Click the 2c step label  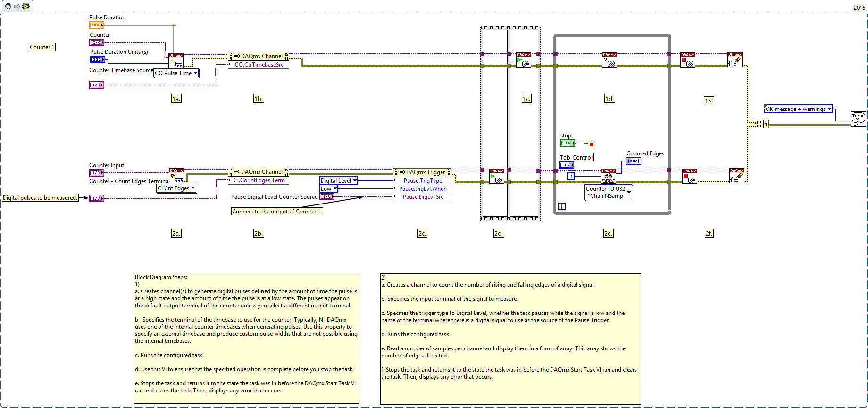click(x=422, y=233)
